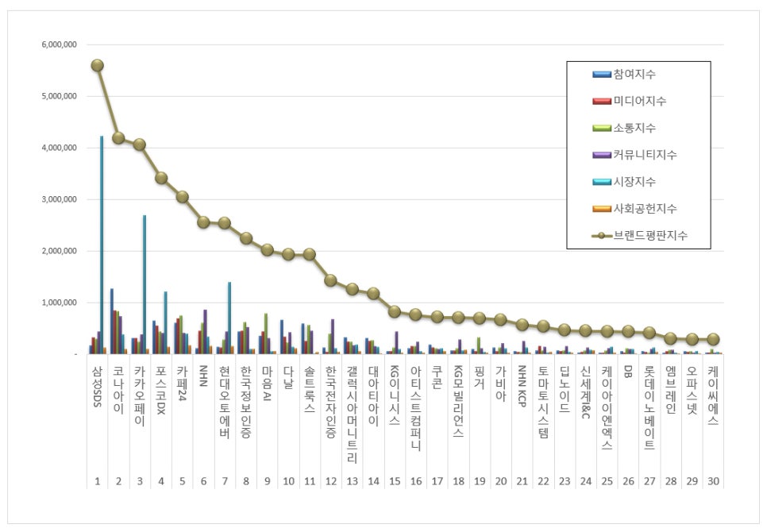Select the 핑거 company label
The width and height of the screenshot is (767, 532).
[x=480, y=377]
